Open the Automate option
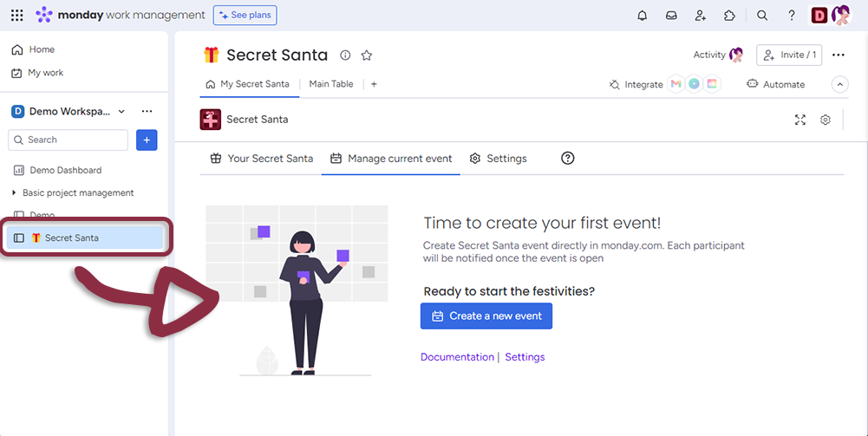Image resolution: width=868 pixels, height=436 pixels. pyautogui.click(x=775, y=84)
